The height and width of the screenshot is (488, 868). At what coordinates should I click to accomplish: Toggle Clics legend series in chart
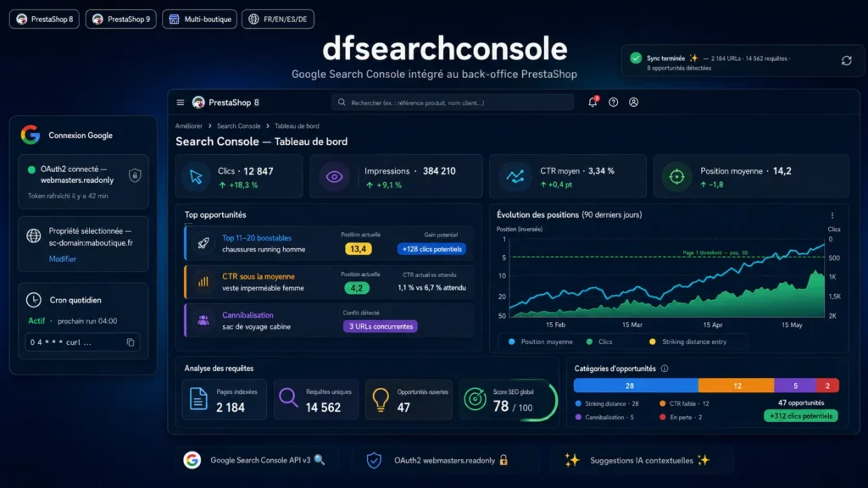coord(599,342)
